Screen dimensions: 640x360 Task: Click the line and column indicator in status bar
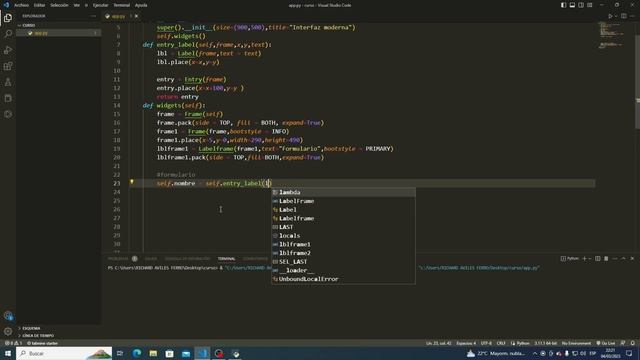tap(438, 343)
